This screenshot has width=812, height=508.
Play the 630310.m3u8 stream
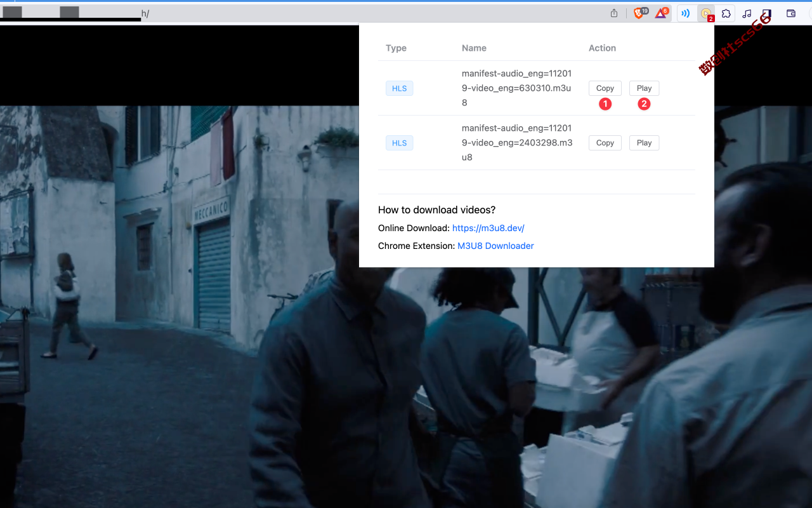pos(644,88)
